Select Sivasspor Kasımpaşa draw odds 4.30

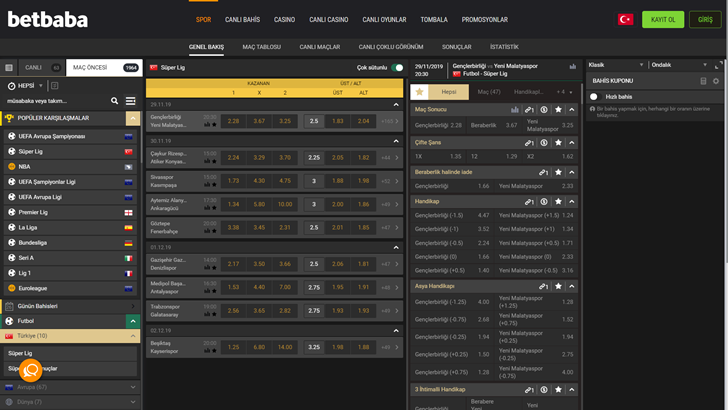pos(259,181)
